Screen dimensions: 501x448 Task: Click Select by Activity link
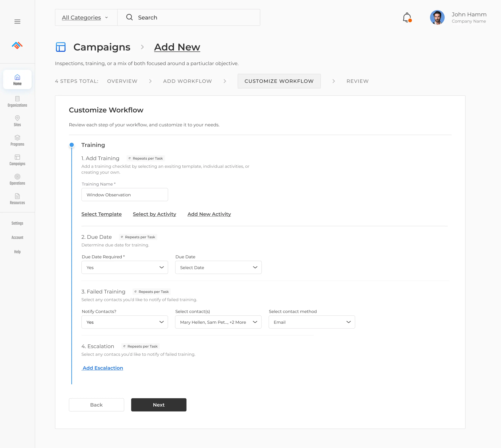154,214
